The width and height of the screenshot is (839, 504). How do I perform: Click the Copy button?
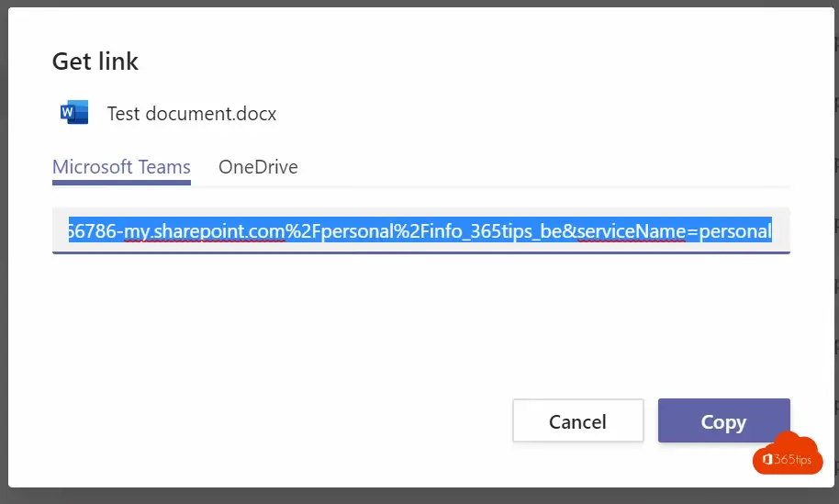[724, 420]
